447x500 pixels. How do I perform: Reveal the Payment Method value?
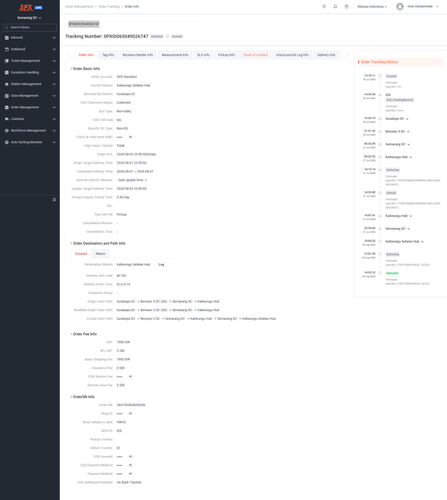click(x=130, y=474)
